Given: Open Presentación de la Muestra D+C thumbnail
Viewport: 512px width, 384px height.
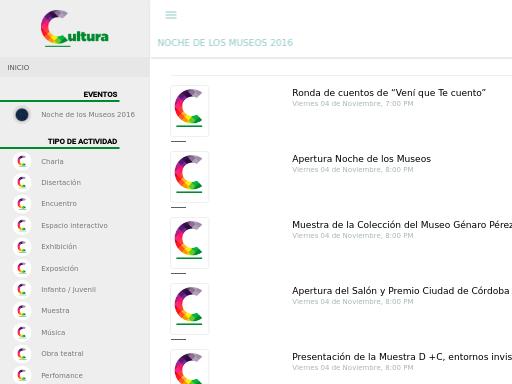Looking at the screenshot, I should 190,367.
